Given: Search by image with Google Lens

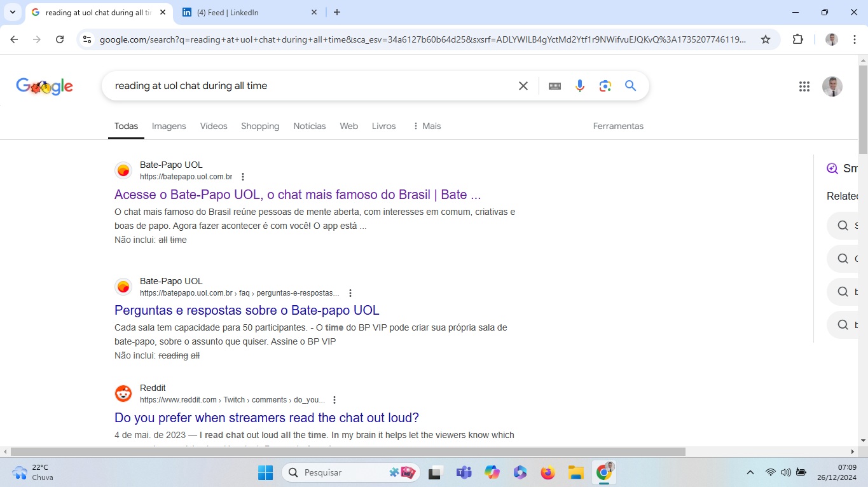Looking at the screenshot, I should pos(605,86).
